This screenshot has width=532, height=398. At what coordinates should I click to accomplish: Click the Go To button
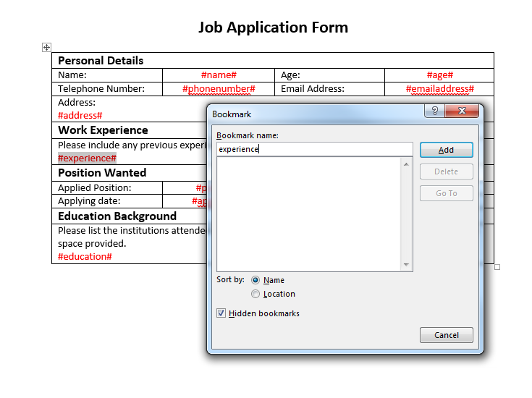click(x=446, y=193)
